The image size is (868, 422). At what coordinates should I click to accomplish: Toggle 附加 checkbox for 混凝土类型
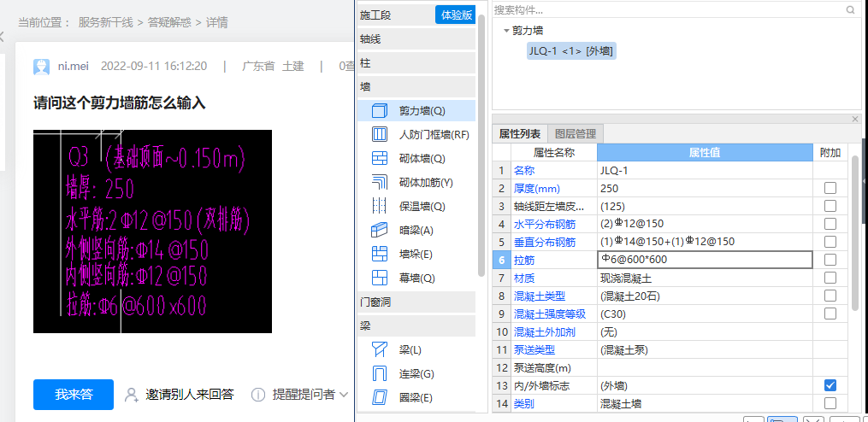830,296
